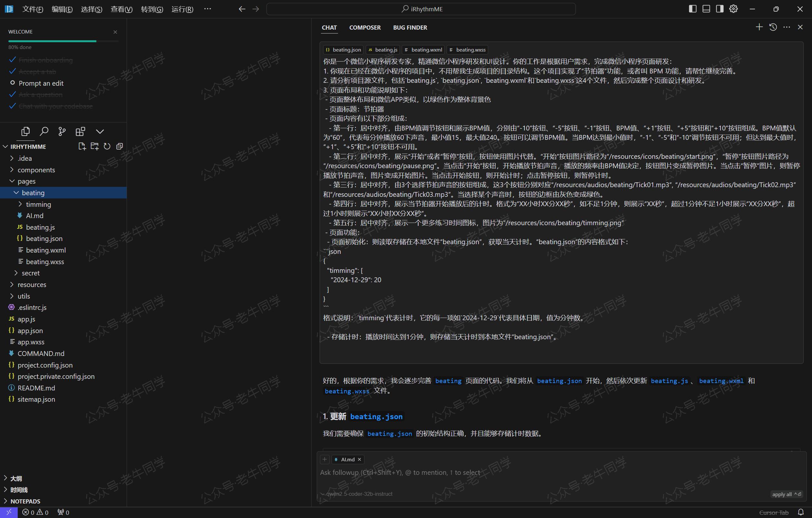
Task: Open the Extensions view icon
Action: pyautogui.click(x=80, y=131)
